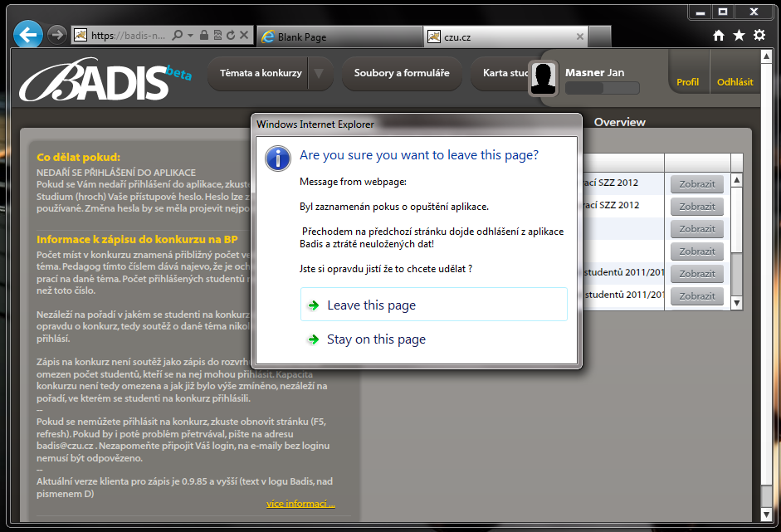Open Soubory a formuláře menu
781x532 pixels.
tap(402, 73)
